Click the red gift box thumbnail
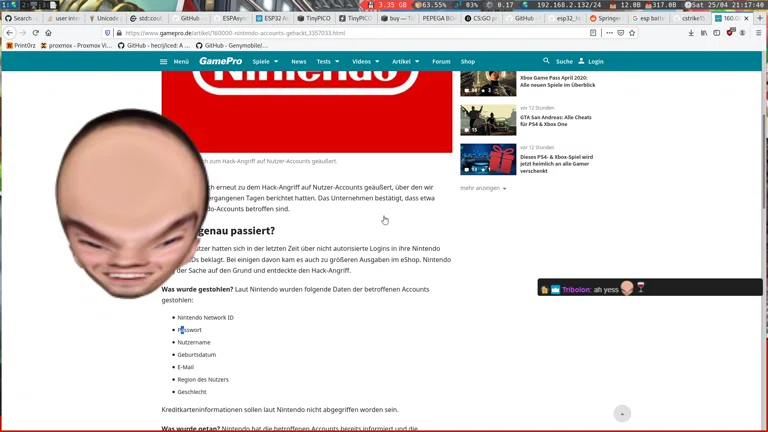768x432 pixels. 488,159
